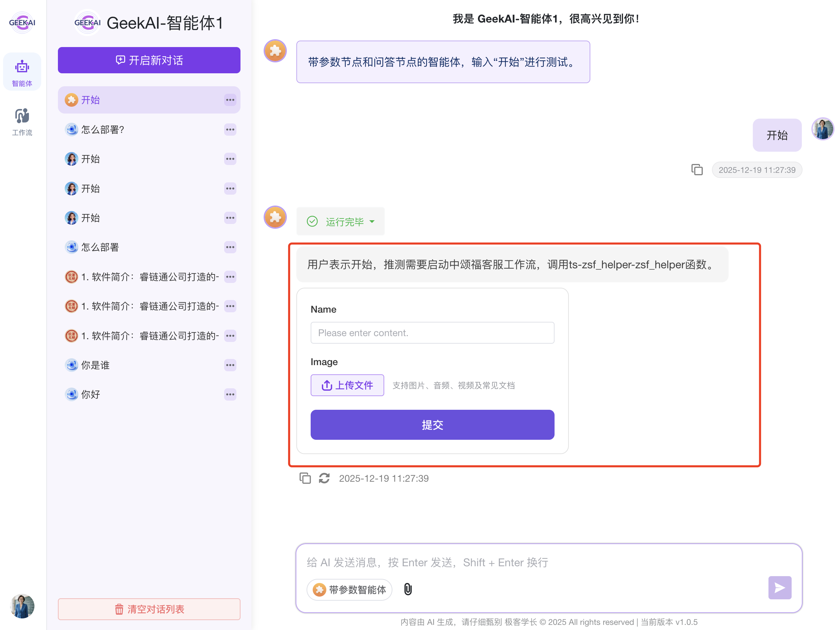The image size is (840, 630).
Task: Copy the AI response with copy icon
Action: point(305,478)
